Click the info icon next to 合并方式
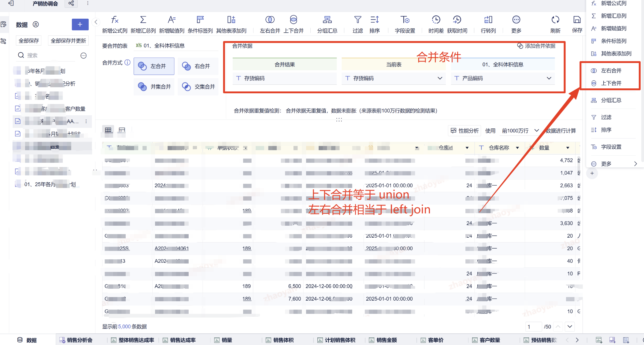This screenshot has width=644, height=345. (x=128, y=62)
